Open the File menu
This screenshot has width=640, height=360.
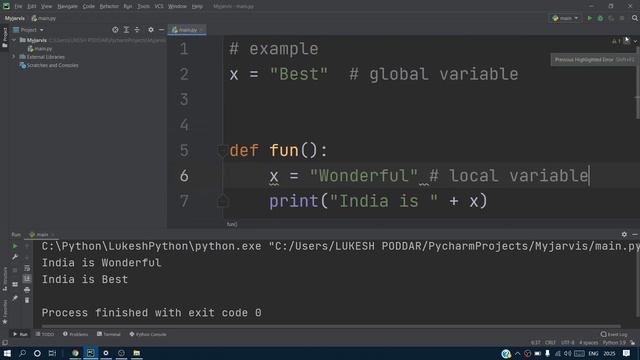click(x=18, y=7)
